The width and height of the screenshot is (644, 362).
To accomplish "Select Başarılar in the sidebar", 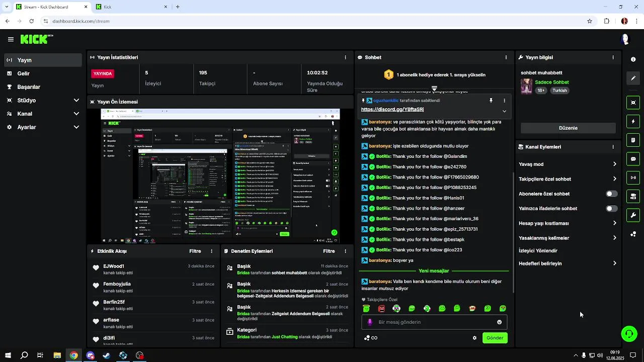I will pos(42,86).
